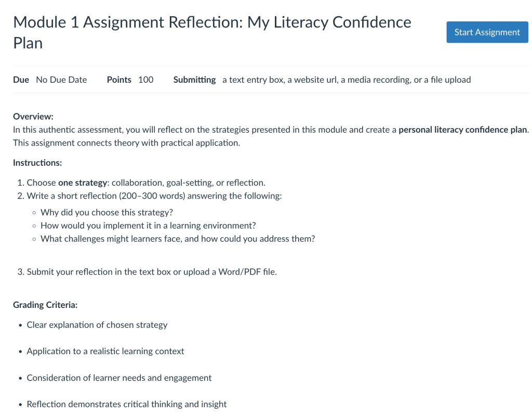The image size is (532, 413).
Task: Click the Grading Criteria heading
Action: click(x=45, y=305)
